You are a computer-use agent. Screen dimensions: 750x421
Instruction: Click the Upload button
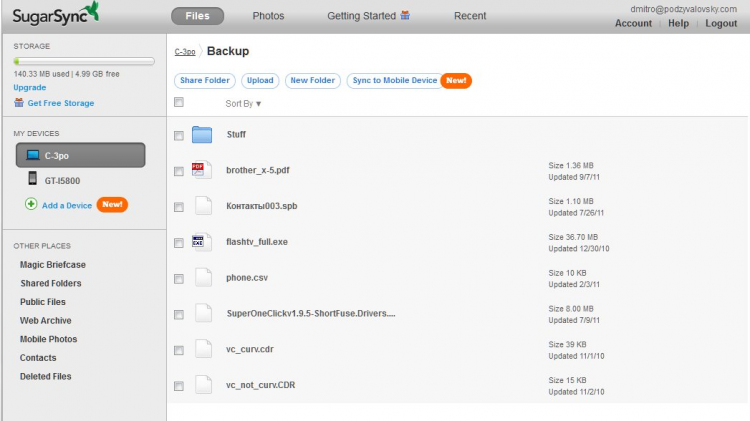click(x=260, y=80)
